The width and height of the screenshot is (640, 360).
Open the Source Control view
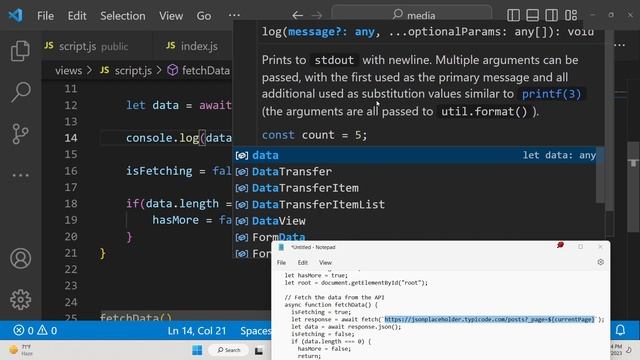coord(20,133)
